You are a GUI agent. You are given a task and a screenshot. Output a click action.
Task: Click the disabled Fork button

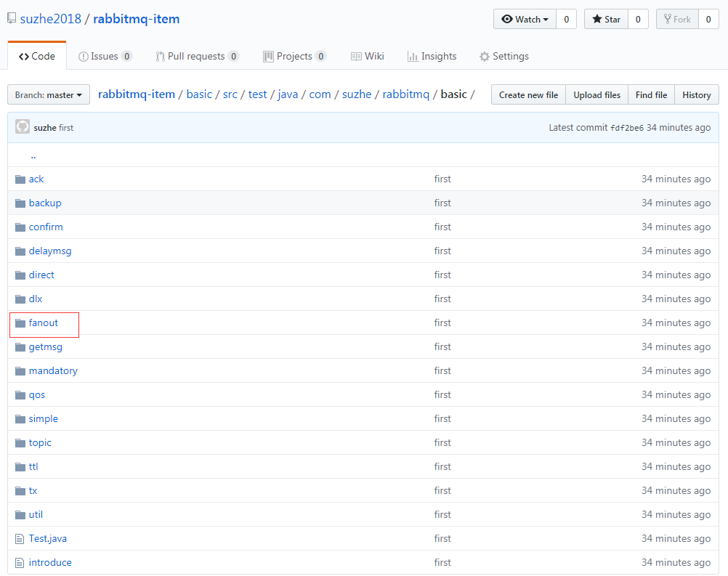(x=677, y=19)
